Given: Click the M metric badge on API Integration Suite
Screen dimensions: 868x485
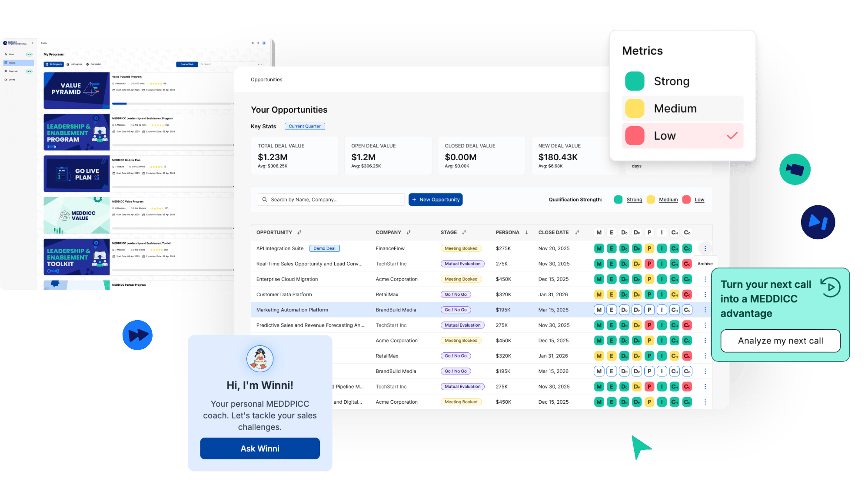Looking at the screenshot, I should point(599,248).
